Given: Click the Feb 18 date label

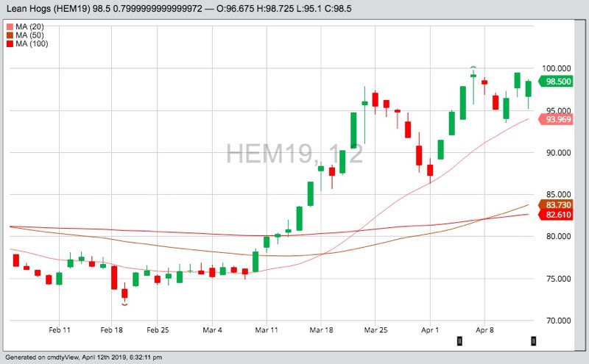Looking at the screenshot, I should (x=112, y=330).
